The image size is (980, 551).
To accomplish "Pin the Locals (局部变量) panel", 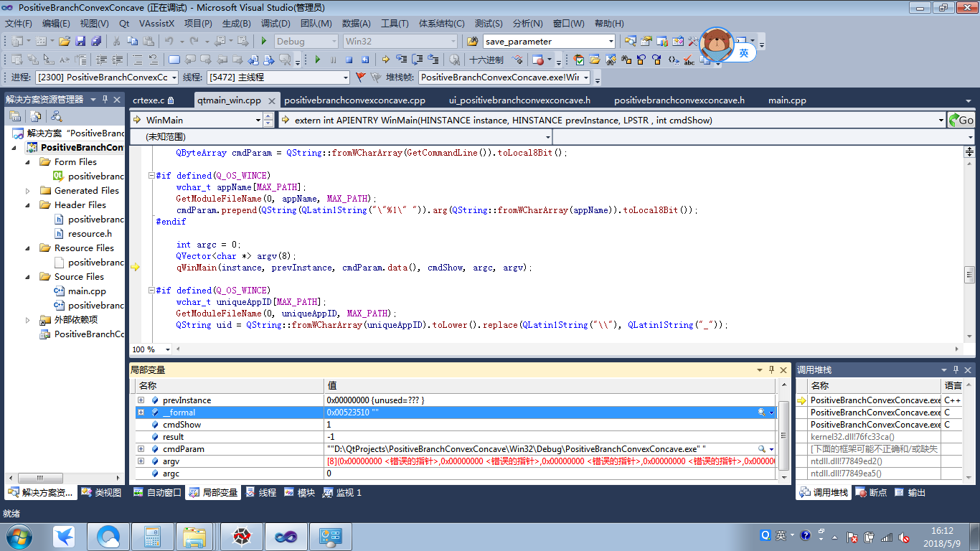I will (x=772, y=369).
